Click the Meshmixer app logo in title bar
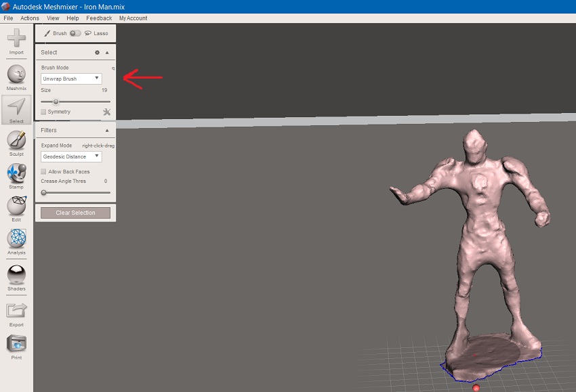The image size is (576, 392). click(5, 7)
